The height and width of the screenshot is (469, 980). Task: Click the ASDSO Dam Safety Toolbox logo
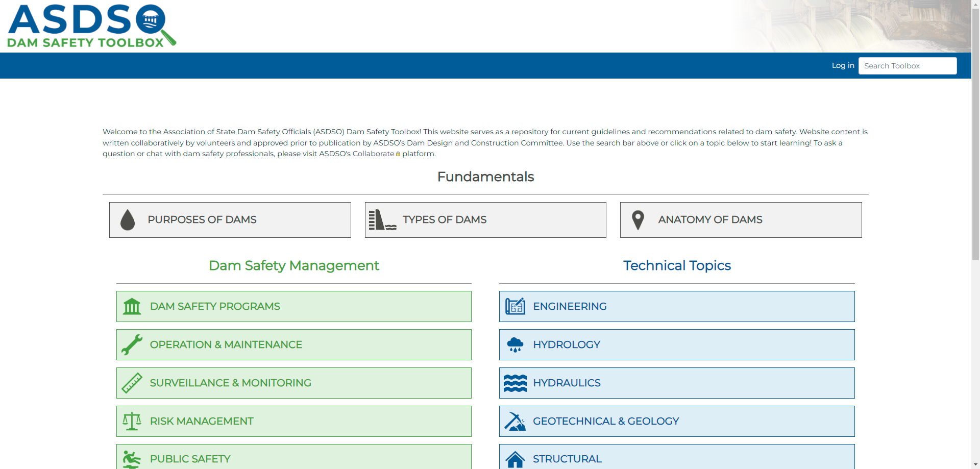(x=92, y=26)
